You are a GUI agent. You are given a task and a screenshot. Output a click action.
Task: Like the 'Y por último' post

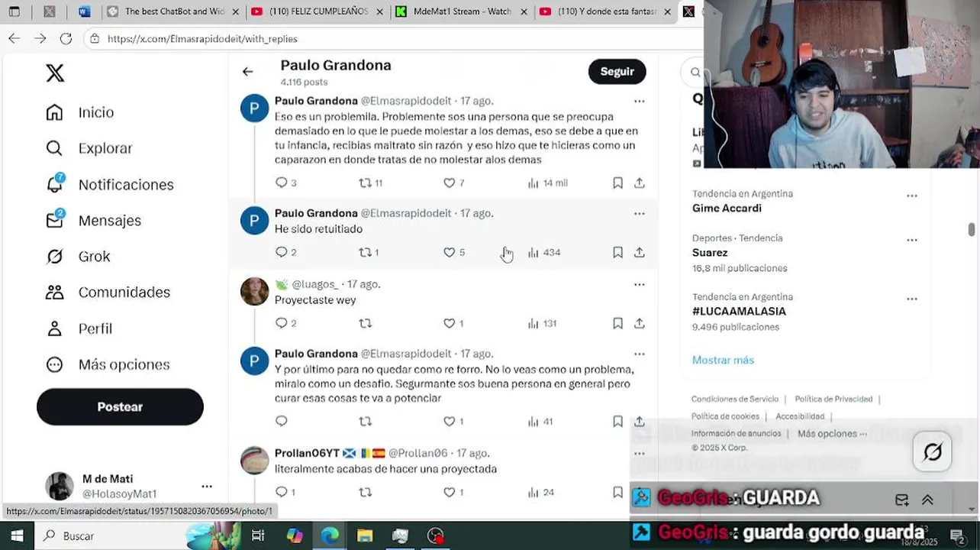[449, 421]
